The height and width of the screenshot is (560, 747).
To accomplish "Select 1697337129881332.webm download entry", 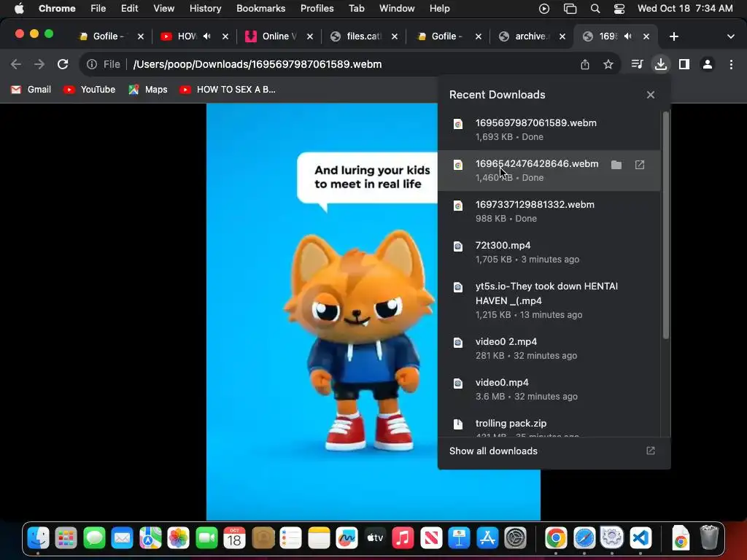I will point(549,211).
